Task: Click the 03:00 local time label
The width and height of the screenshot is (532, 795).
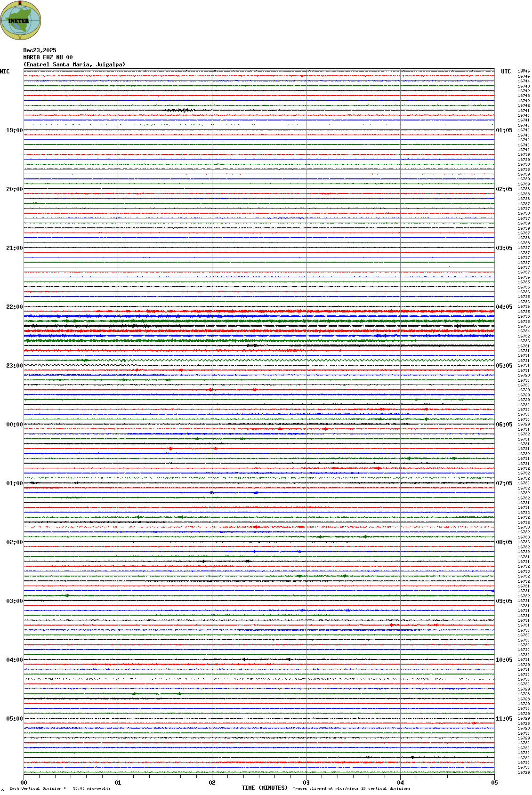Action: pos(14,601)
